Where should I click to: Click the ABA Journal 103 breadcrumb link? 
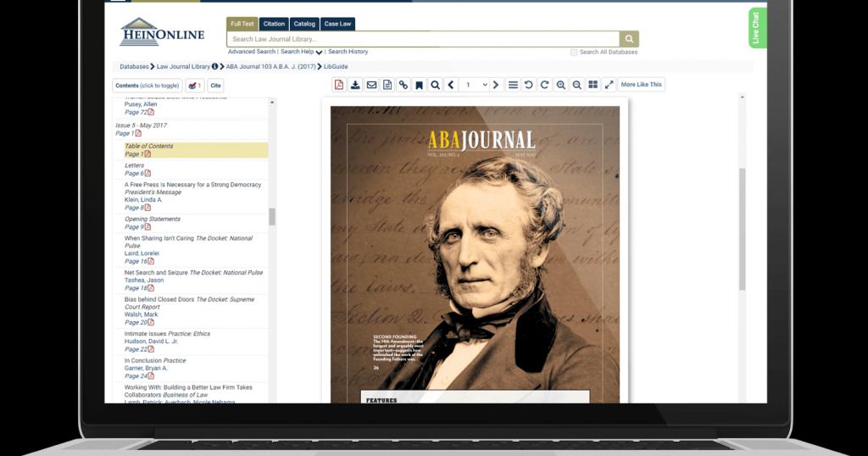pyautogui.click(x=270, y=66)
